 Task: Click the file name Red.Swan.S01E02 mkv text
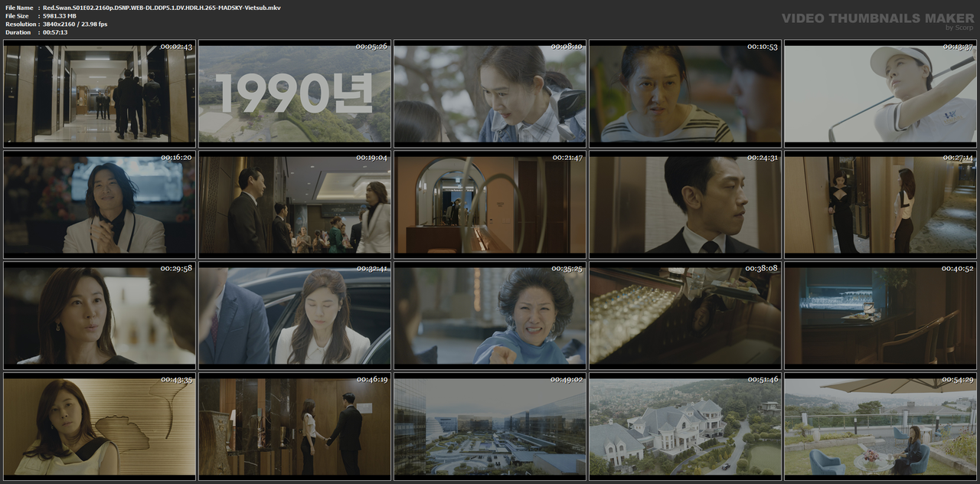pyautogui.click(x=162, y=8)
